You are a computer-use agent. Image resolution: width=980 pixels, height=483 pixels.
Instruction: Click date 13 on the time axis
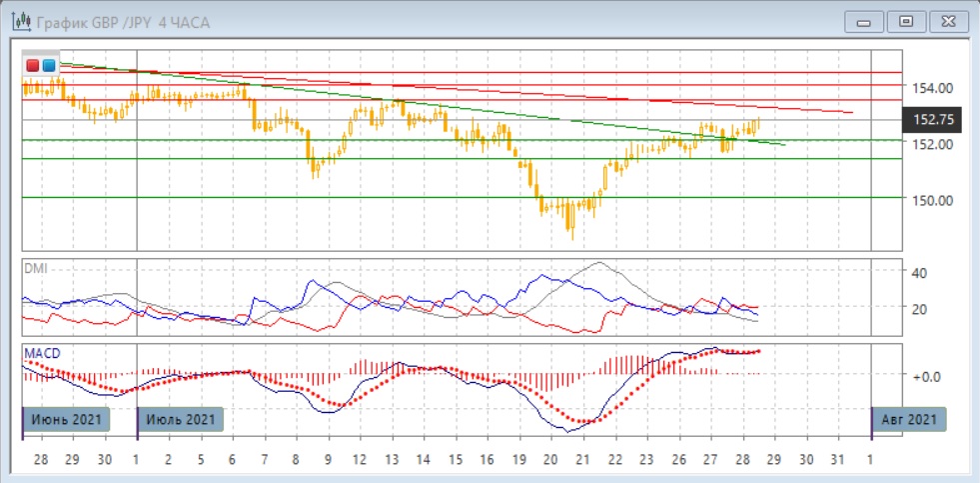pos(391,459)
